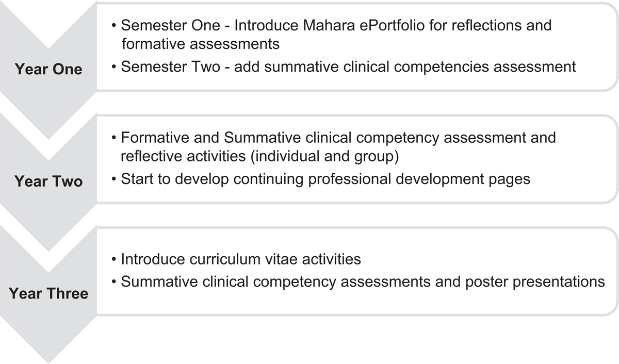
Task: Click the Year Three label
Action: 48,294
